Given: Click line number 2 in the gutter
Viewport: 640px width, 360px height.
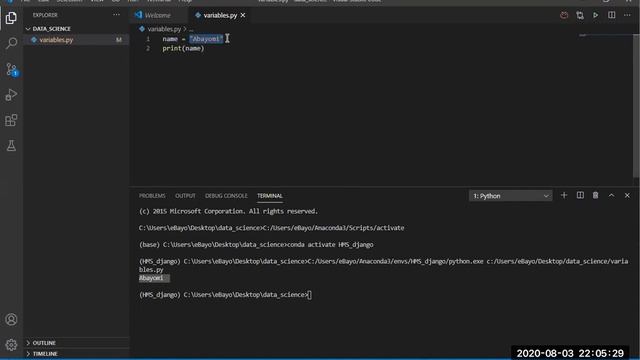Looking at the screenshot, I should coord(148,49).
